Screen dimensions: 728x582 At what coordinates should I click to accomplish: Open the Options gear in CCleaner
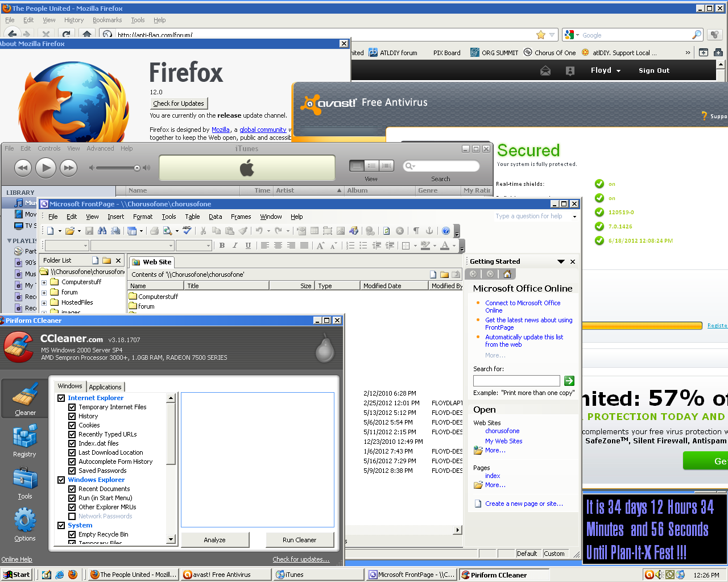[25, 525]
